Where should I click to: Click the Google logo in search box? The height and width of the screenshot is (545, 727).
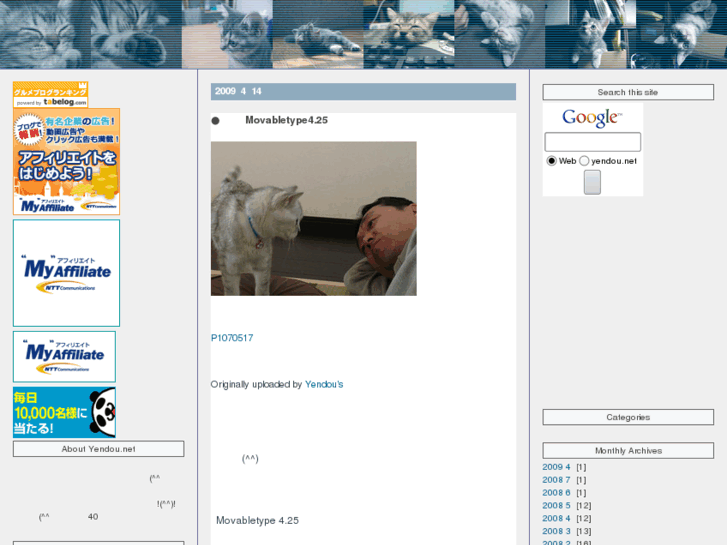[591, 118]
